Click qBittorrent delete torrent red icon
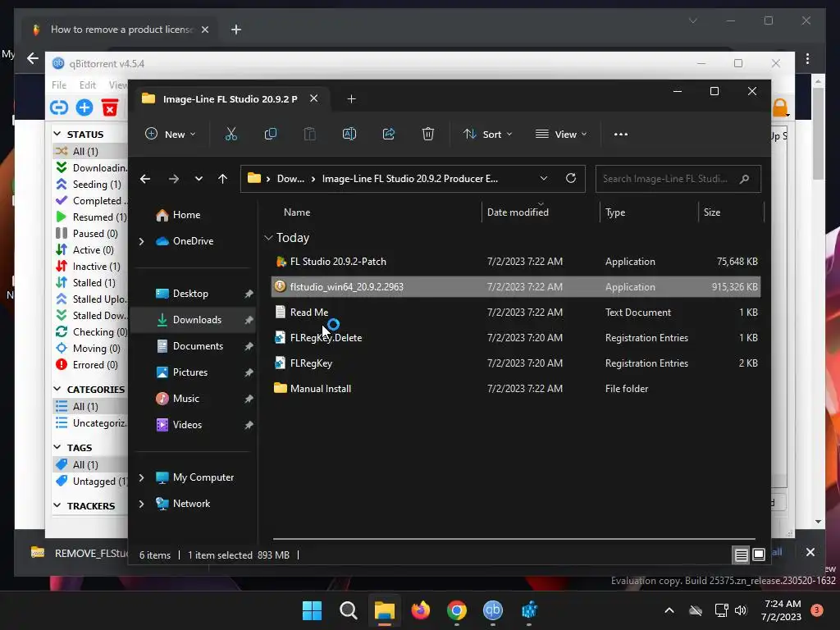 point(110,107)
